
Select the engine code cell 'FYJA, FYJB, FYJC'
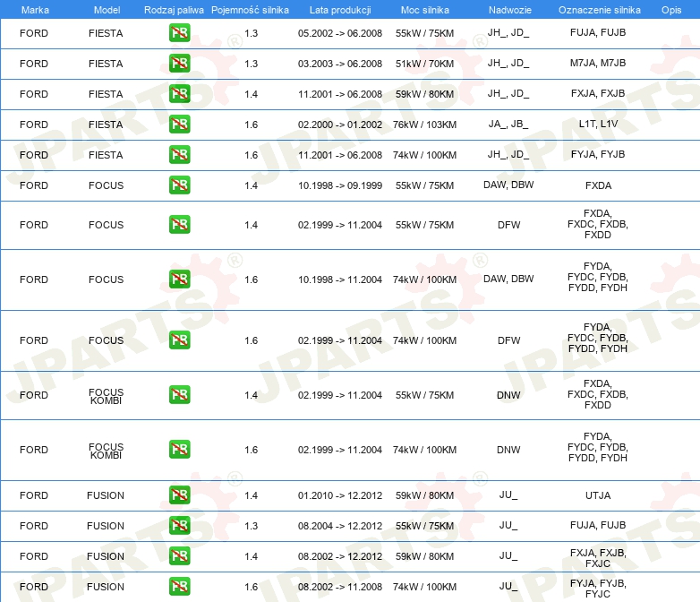point(598,589)
